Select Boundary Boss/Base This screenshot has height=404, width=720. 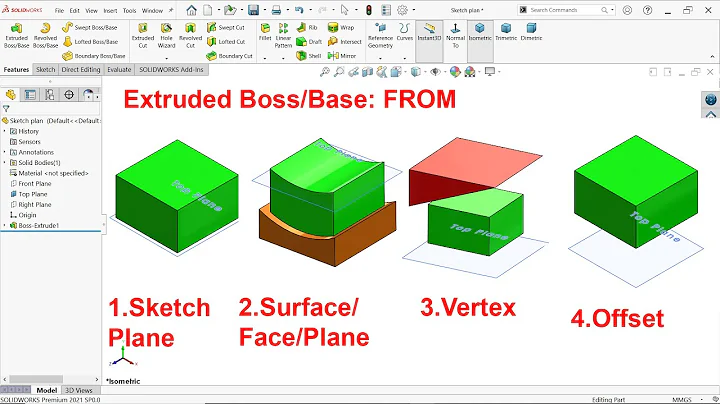tap(94, 56)
